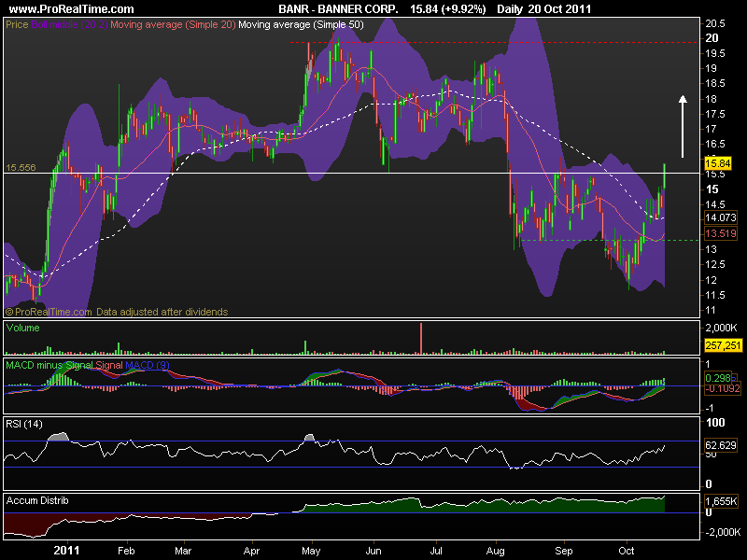Screen dimensions: 747x560
Task: Click the 18.5 price axis label
Action: click(x=715, y=83)
